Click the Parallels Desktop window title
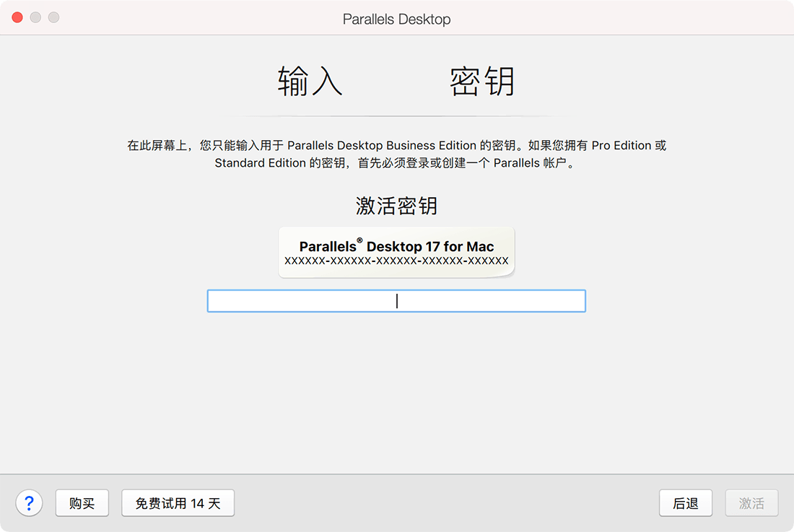This screenshot has height=532, width=794. (396, 19)
